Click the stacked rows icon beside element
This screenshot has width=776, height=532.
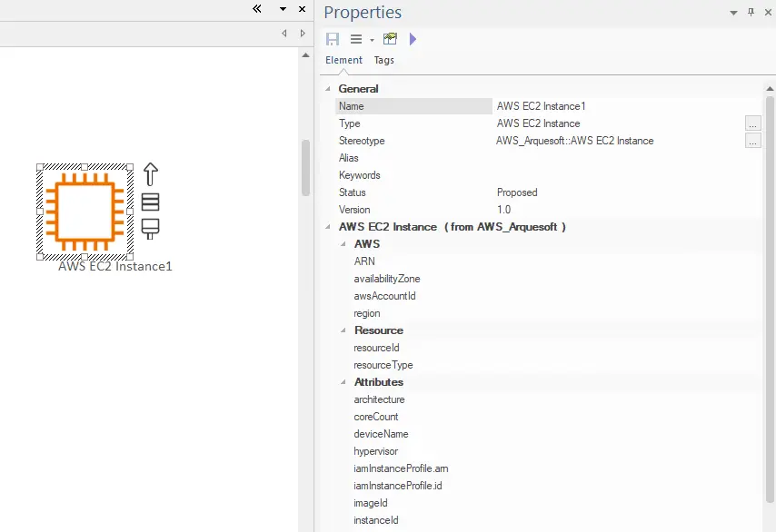click(x=151, y=202)
